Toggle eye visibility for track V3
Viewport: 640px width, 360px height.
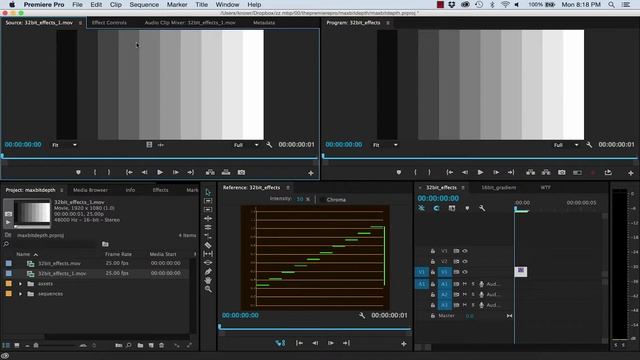tap(465, 251)
